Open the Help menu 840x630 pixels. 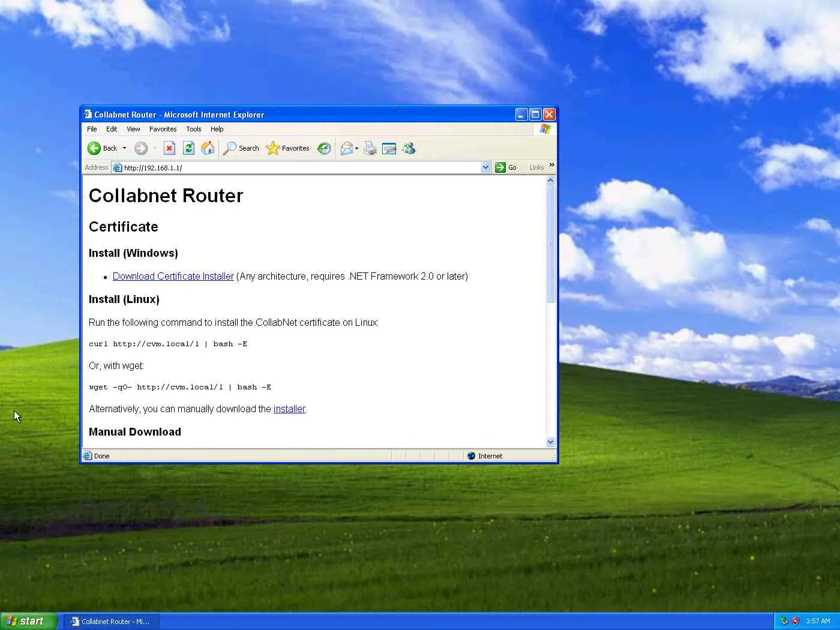coord(217,129)
